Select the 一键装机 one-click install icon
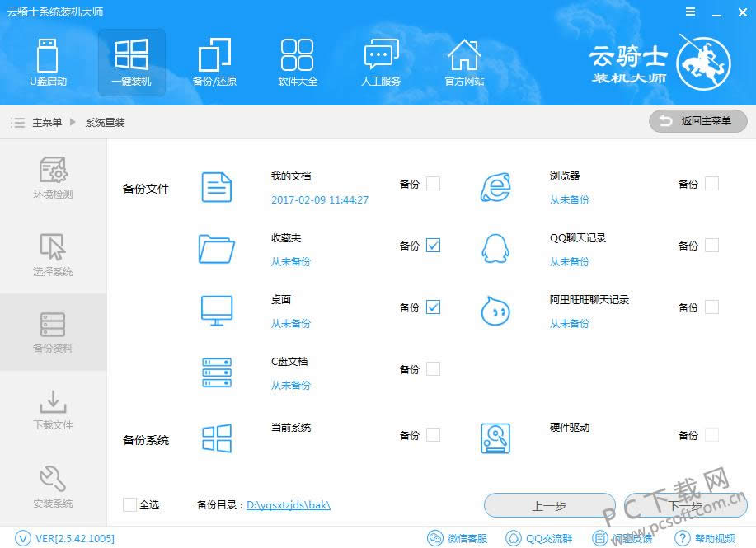 pyautogui.click(x=131, y=63)
